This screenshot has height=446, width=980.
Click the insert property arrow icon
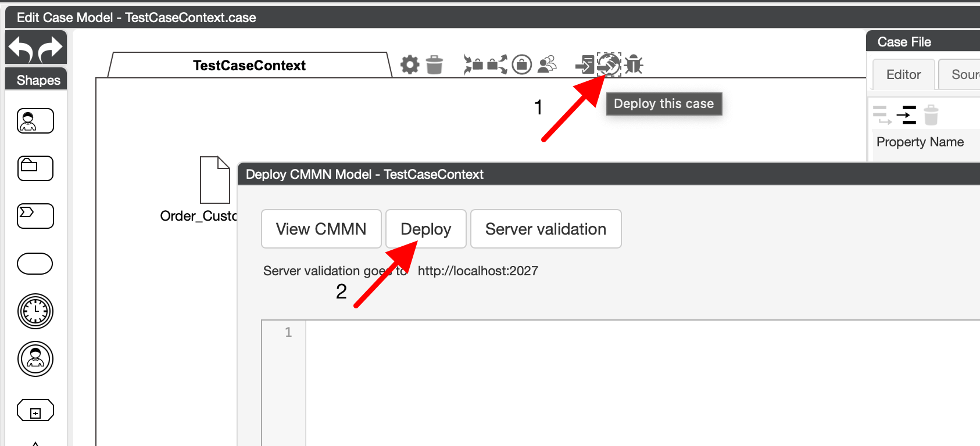pyautogui.click(x=906, y=115)
